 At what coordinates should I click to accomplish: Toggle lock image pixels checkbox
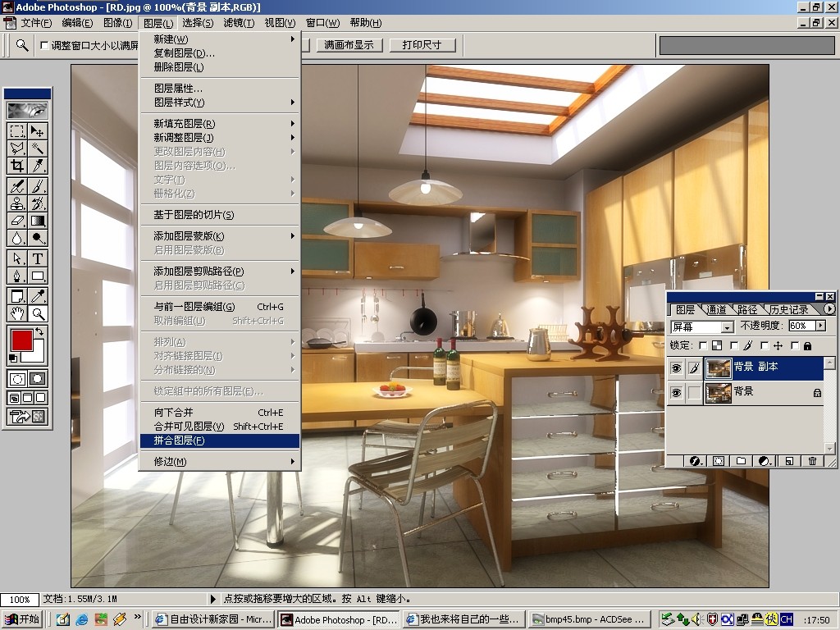734,345
